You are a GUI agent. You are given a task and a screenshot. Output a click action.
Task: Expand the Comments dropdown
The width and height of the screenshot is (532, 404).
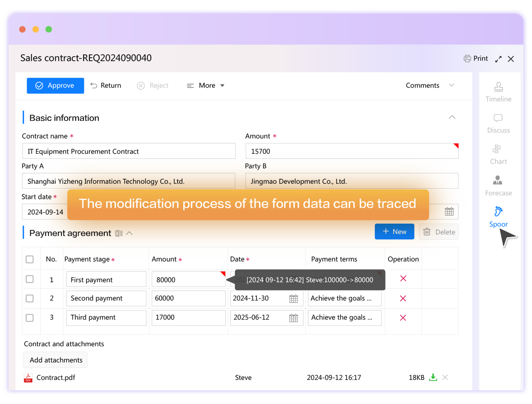(x=430, y=85)
